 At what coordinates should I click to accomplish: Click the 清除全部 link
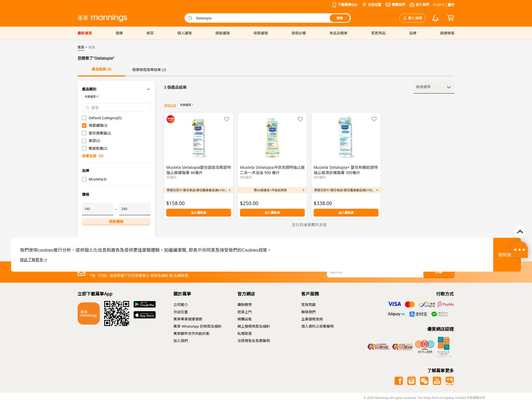[170, 105]
